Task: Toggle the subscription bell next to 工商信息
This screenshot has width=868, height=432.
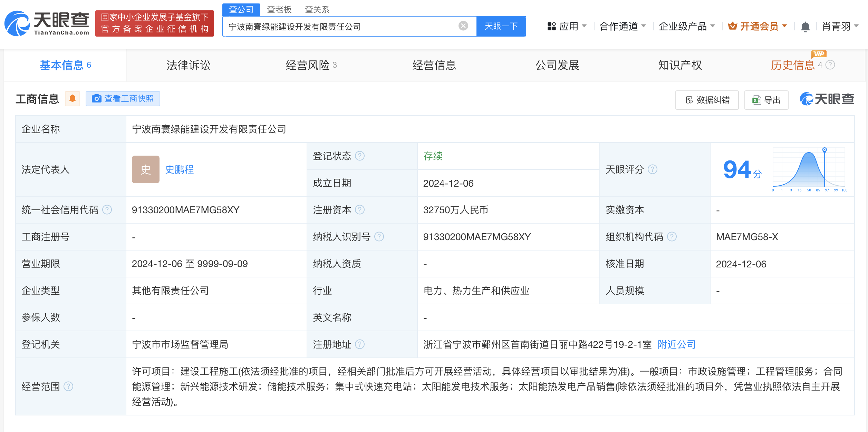Action: click(73, 98)
